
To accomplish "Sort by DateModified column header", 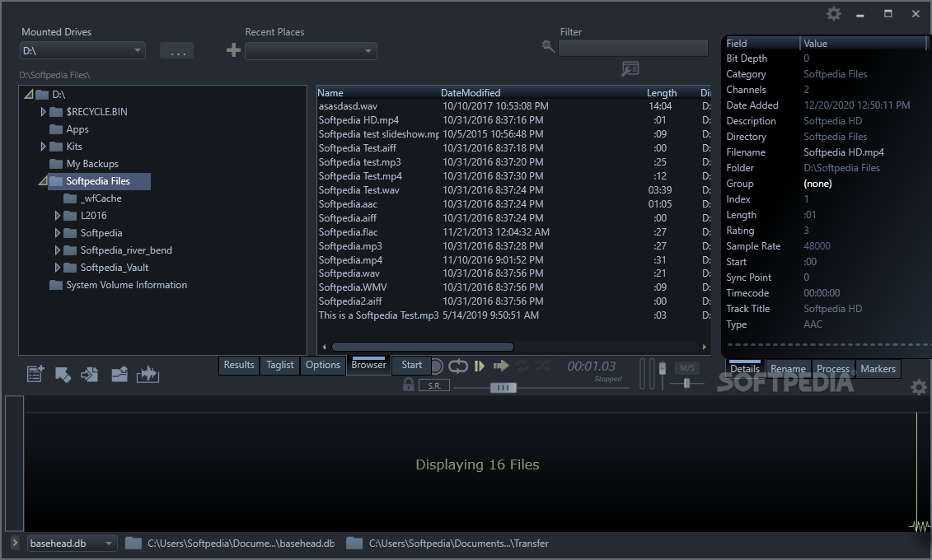I will tap(471, 92).
